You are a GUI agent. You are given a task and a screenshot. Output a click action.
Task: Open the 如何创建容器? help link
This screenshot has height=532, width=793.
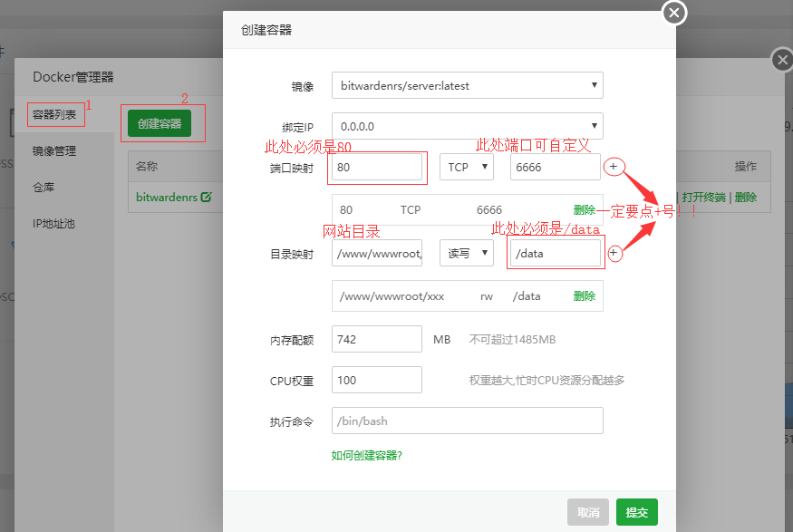pyautogui.click(x=367, y=455)
